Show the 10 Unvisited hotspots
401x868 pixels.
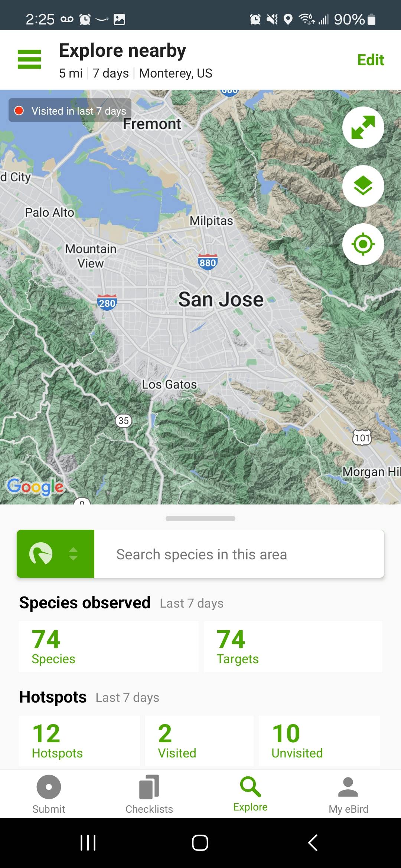(319, 741)
